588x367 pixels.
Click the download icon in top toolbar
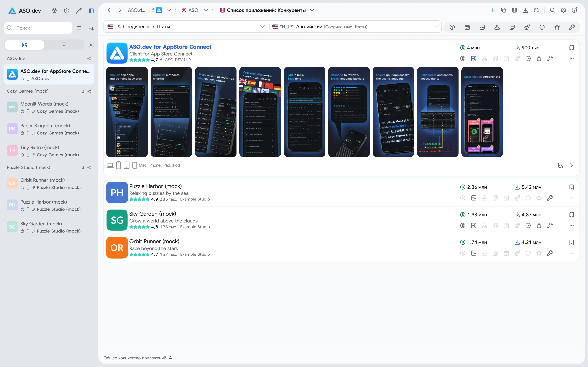(x=525, y=10)
